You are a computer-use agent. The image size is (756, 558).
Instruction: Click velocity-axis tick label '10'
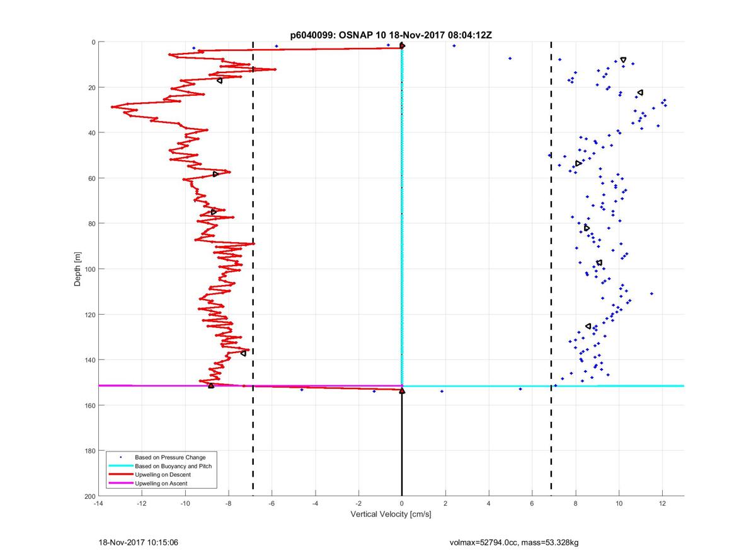(619, 504)
